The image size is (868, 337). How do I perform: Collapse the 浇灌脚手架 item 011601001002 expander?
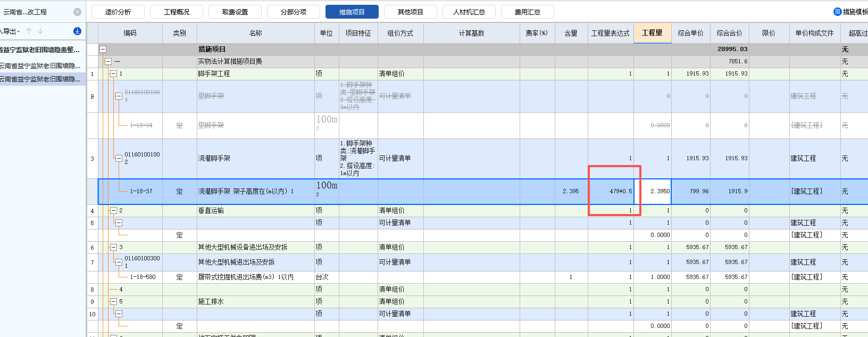(x=119, y=158)
